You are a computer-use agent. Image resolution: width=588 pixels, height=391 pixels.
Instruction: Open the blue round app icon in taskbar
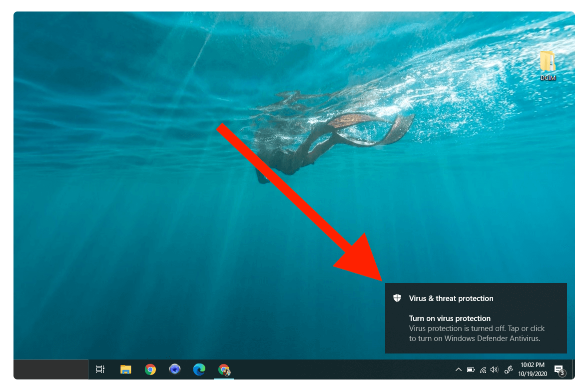[x=174, y=369]
